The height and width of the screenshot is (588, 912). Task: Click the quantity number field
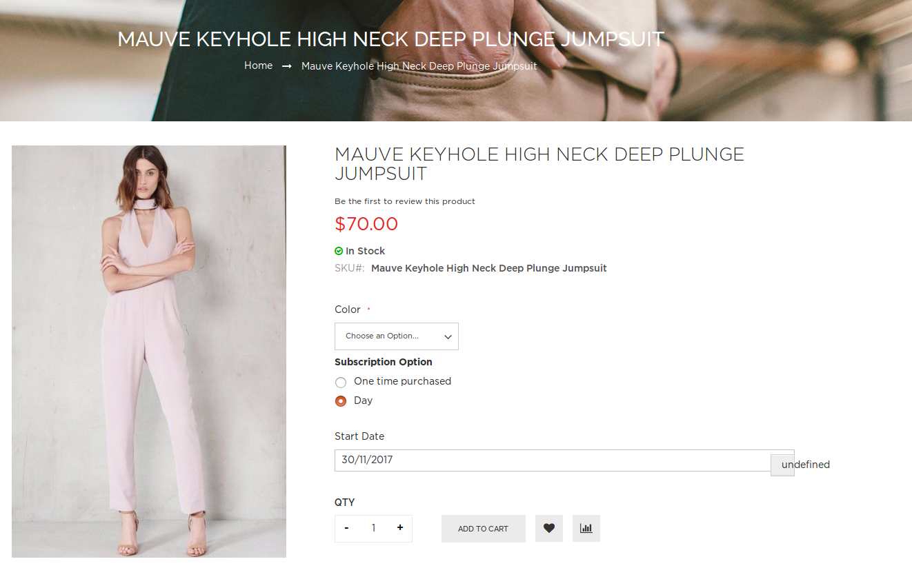pyautogui.click(x=373, y=528)
